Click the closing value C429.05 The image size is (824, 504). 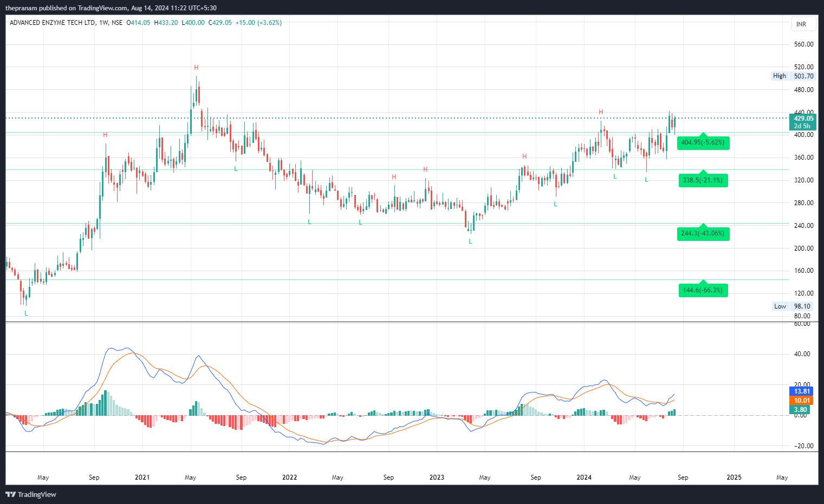pyautogui.click(x=220, y=23)
